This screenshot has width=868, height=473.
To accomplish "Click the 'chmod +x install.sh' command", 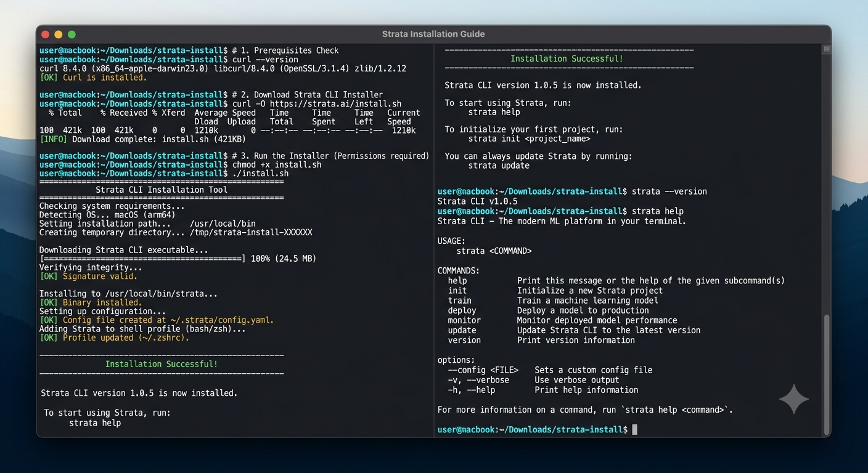I will (x=277, y=164).
